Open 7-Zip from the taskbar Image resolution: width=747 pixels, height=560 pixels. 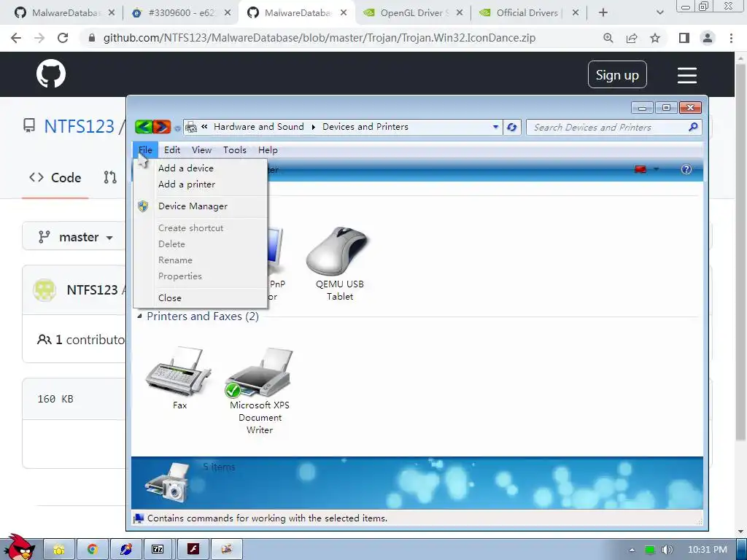pos(158,549)
